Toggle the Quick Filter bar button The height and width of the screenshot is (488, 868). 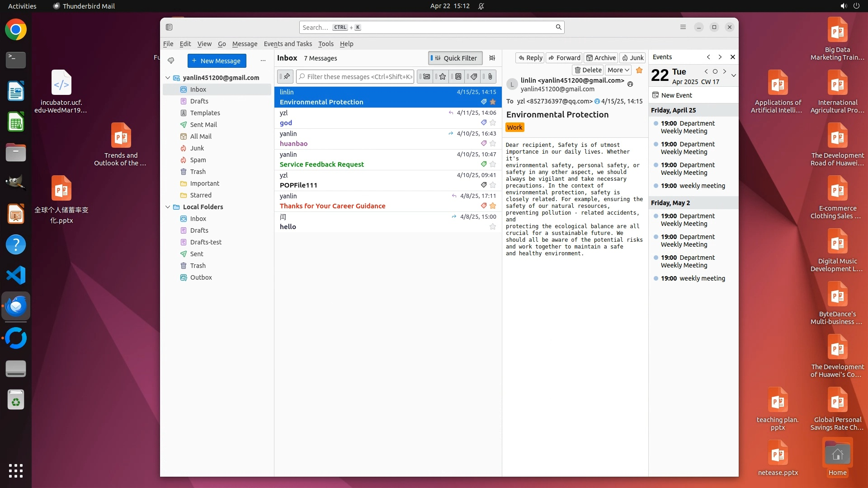coord(455,58)
